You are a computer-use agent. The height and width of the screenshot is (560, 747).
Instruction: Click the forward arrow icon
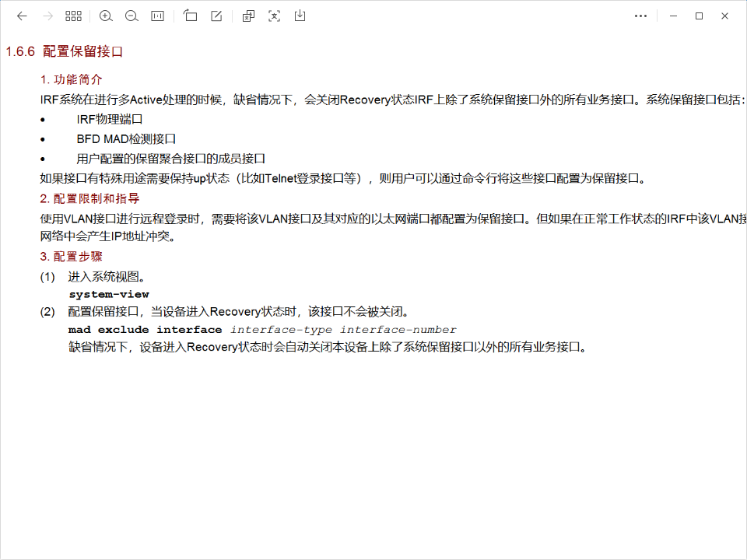tap(47, 16)
